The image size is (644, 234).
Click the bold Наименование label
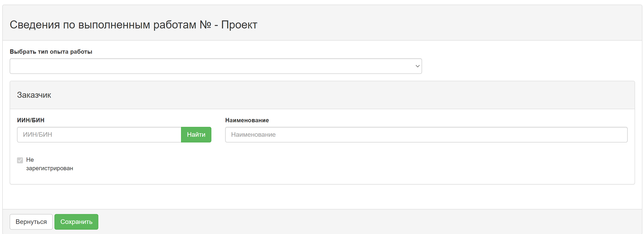(247, 120)
